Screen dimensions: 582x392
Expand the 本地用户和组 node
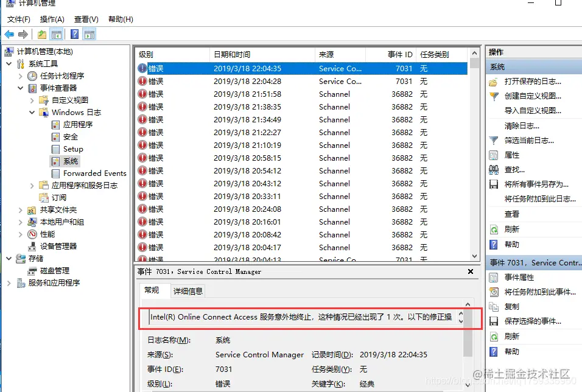(x=21, y=222)
